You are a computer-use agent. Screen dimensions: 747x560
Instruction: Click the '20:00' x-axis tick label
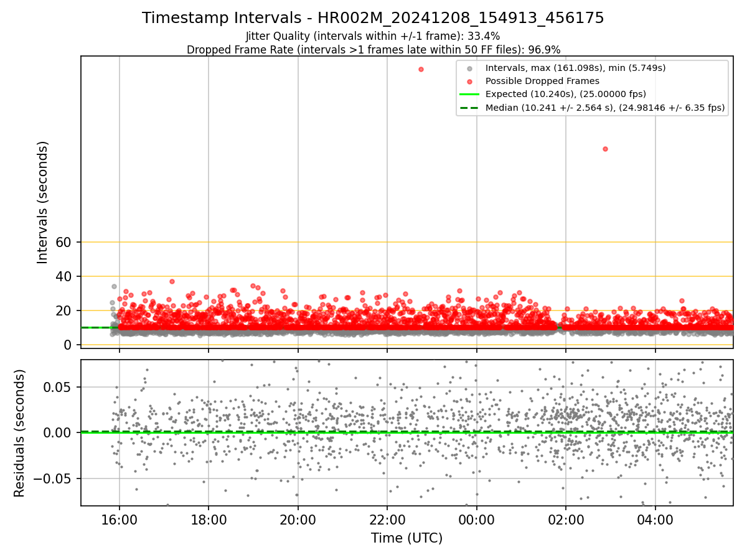298,519
